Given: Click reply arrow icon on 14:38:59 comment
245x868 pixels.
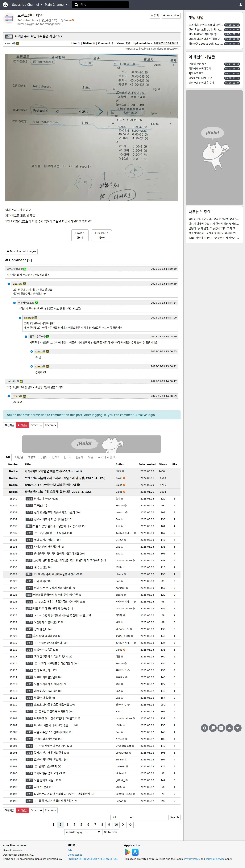Looking at the screenshot, I should click(x=9, y=396).
